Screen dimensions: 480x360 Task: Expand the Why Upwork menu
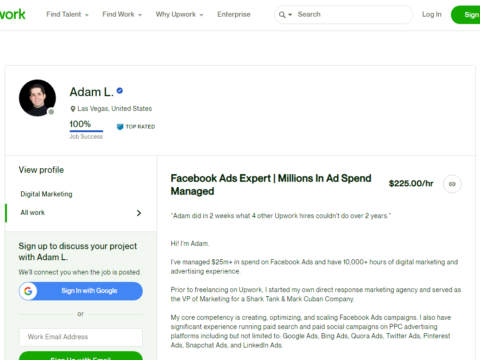tap(179, 14)
